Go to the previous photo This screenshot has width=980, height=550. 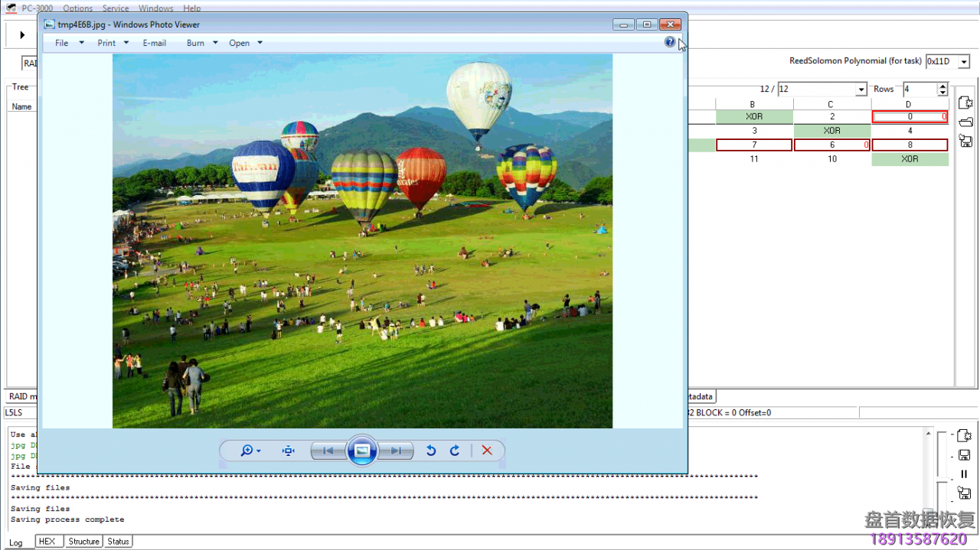[x=328, y=451]
